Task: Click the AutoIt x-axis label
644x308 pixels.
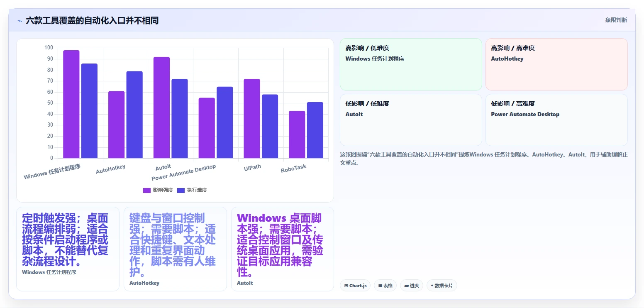Action: tap(163, 167)
